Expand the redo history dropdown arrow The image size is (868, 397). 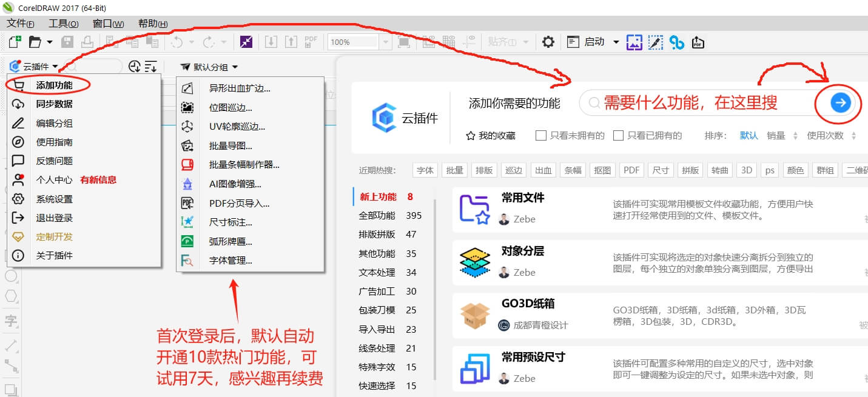pyautogui.click(x=224, y=42)
